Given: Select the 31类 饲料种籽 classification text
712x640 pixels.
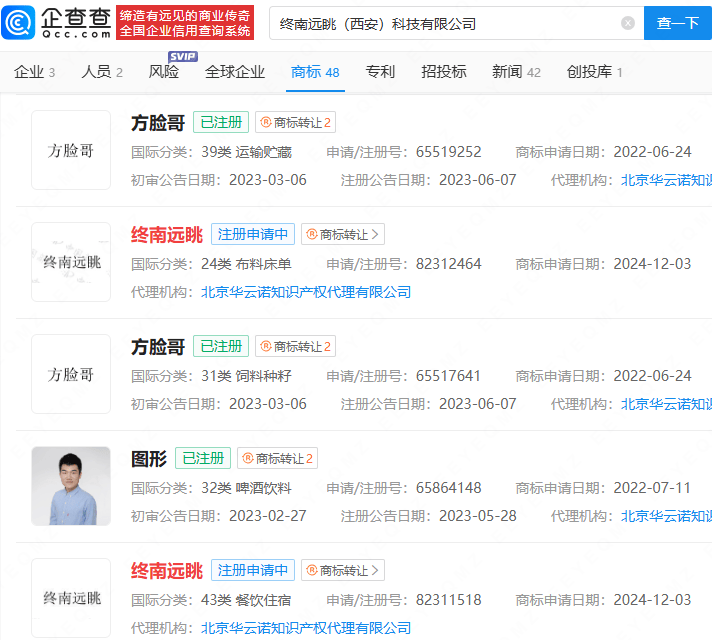Looking at the screenshot, I should point(246,376).
